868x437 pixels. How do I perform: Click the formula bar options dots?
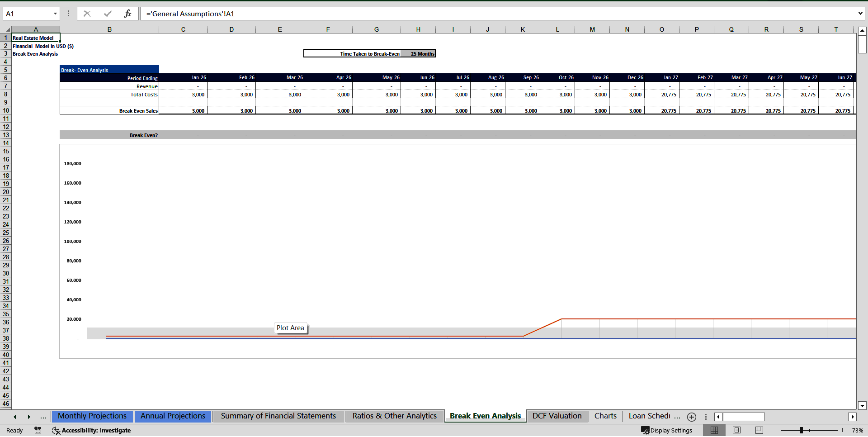tap(68, 14)
